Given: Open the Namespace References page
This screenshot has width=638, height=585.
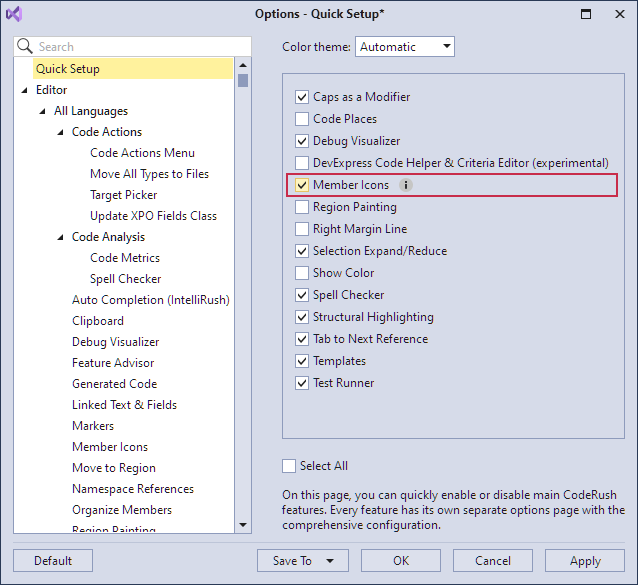Looking at the screenshot, I should pos(133,489).
